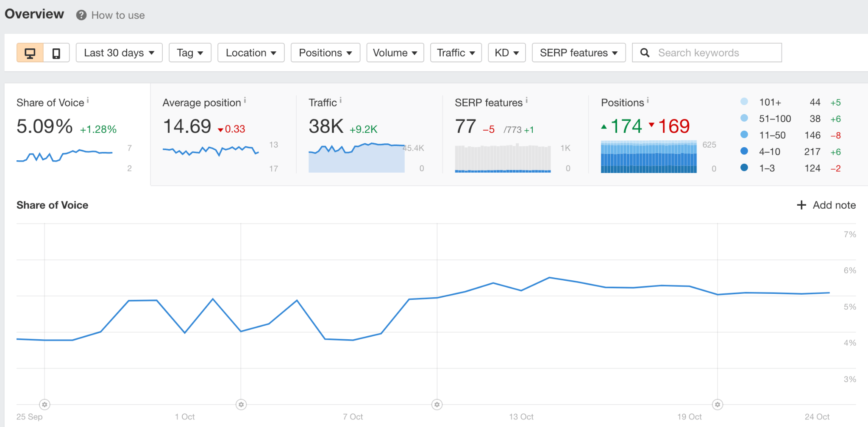Switch to mobile device view
This screenshot has height=427, width=868.
click(57, 53)
